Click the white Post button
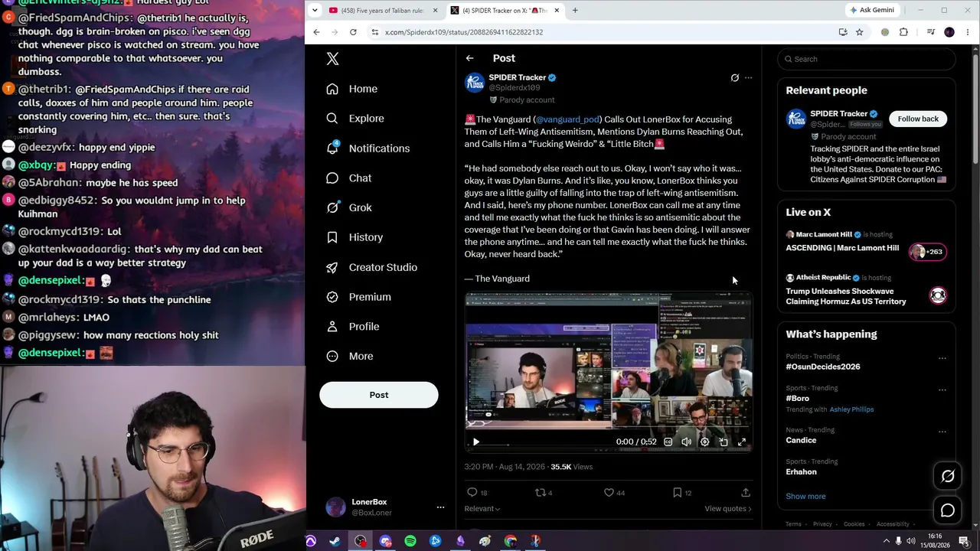The height and width of the screenshot is (551, 980). (379, 395)
